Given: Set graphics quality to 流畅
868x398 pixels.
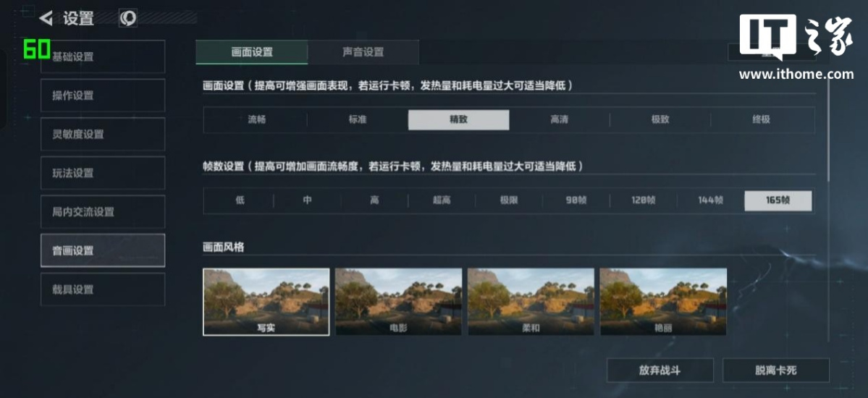Looking at the screenshot, I should pyautogui.click(x=256, y=119).
